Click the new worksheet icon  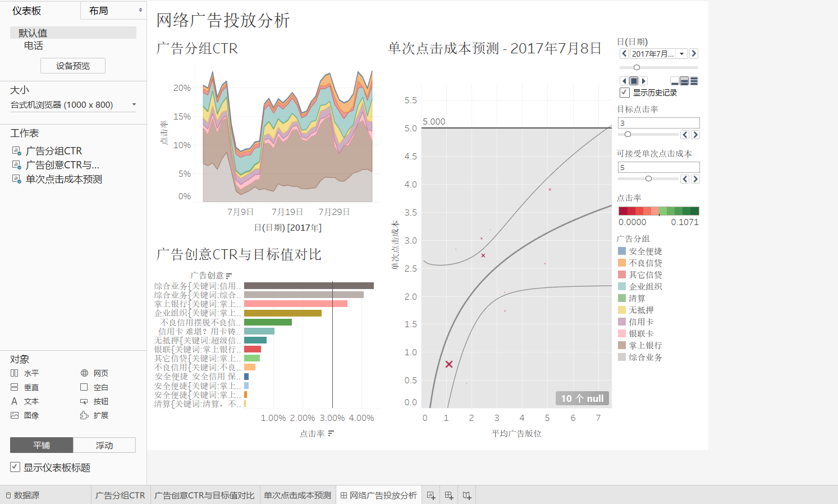(x=431, y=495)
